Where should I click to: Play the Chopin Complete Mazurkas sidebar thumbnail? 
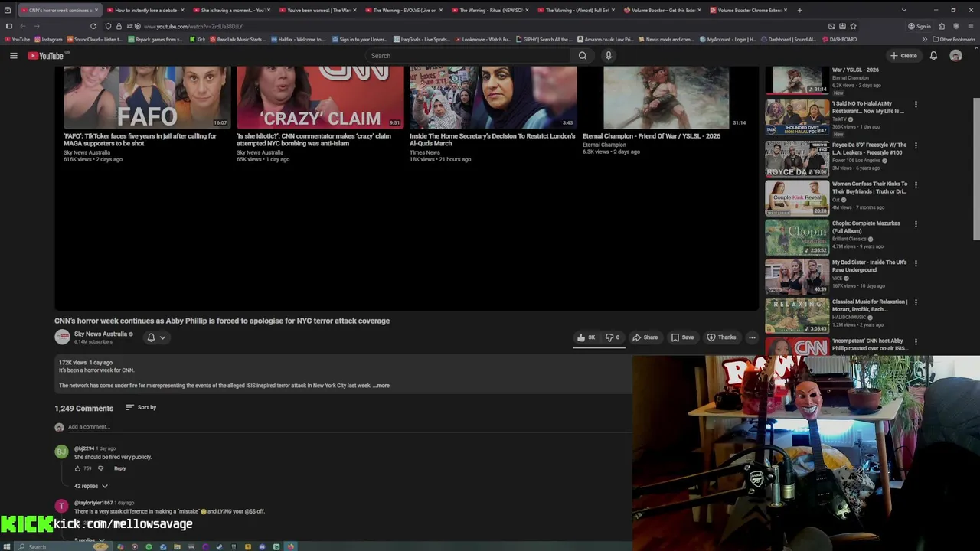pyautogui.click(x=797, y=237)
